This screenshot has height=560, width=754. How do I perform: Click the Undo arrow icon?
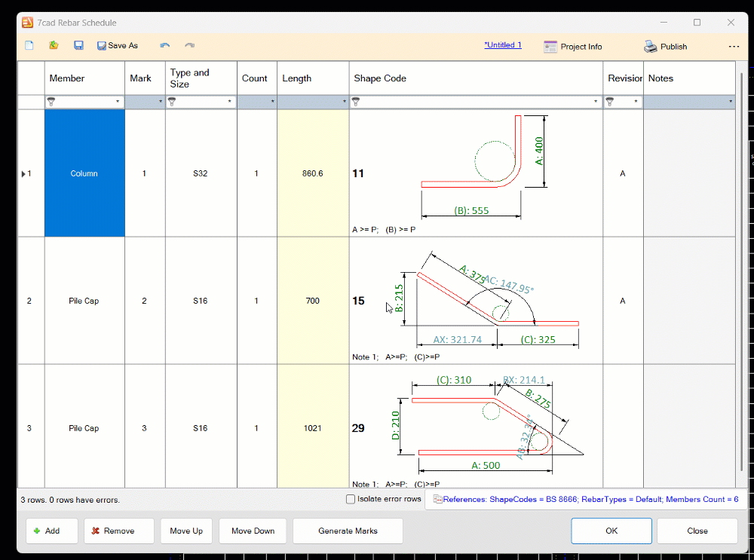click(165, 45)
